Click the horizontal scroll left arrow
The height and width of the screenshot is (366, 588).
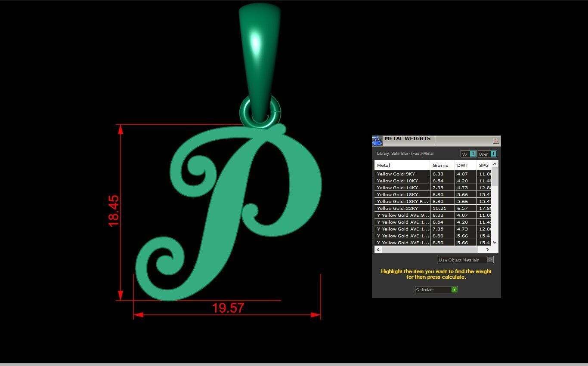coord(378,249)
